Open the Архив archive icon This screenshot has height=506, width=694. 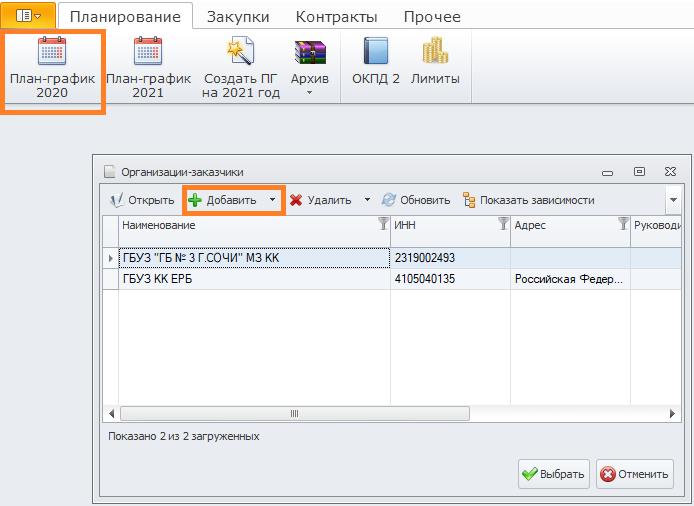tap(310, 51)
